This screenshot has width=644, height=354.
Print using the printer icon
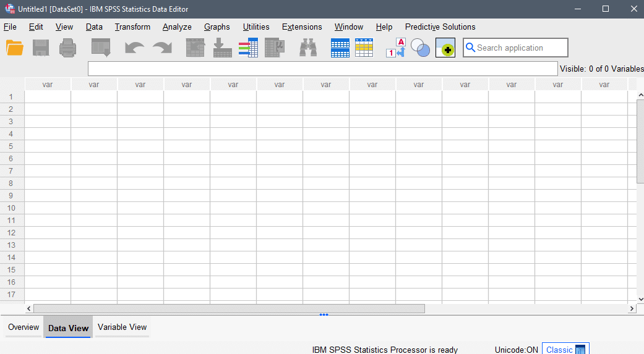[x=68, y=48]
